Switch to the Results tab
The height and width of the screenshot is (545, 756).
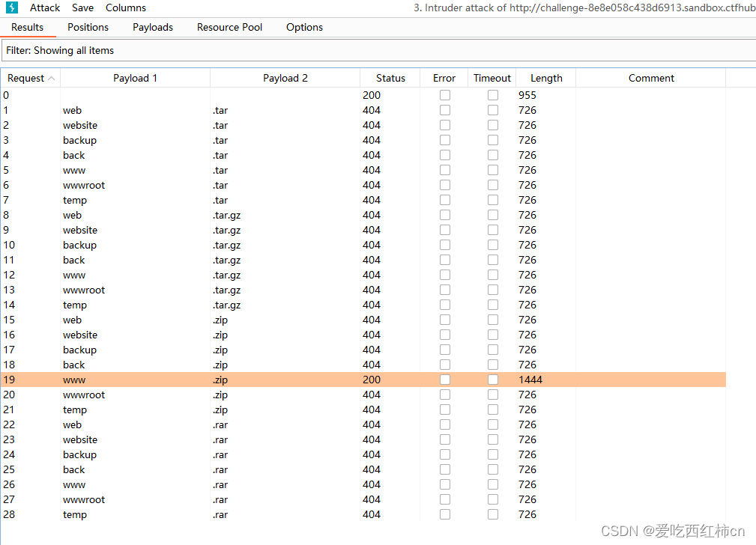coord(28,28)
